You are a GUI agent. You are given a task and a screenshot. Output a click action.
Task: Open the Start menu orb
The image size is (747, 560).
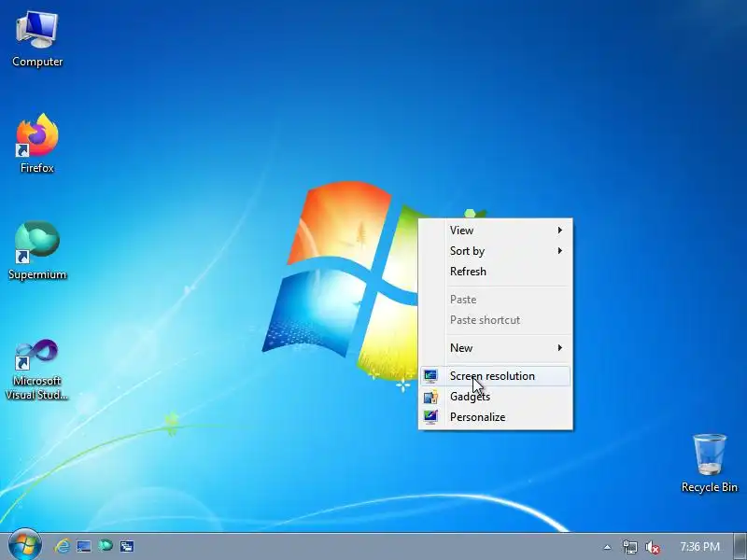(25, 545)
